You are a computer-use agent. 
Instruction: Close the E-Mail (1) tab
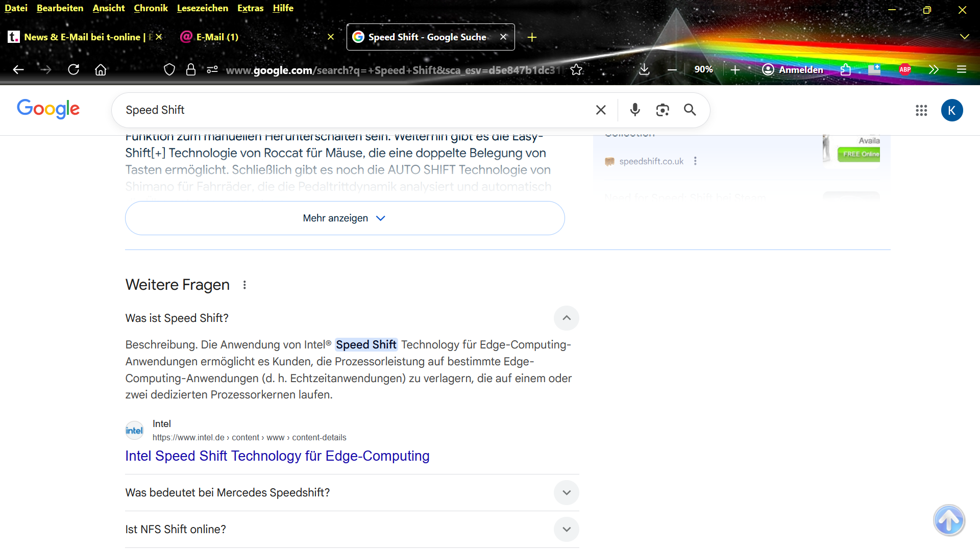point(331,37)
